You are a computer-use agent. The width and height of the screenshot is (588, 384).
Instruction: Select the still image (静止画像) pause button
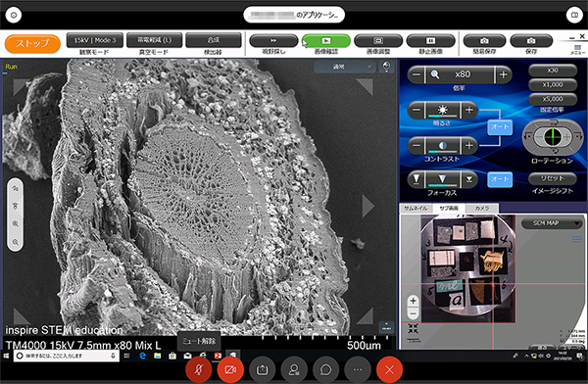coord(430,40)
